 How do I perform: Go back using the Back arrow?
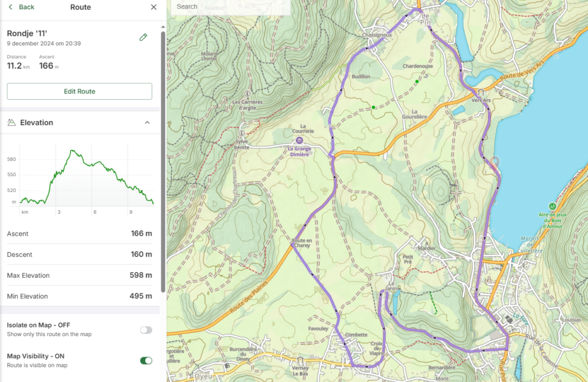21,7
